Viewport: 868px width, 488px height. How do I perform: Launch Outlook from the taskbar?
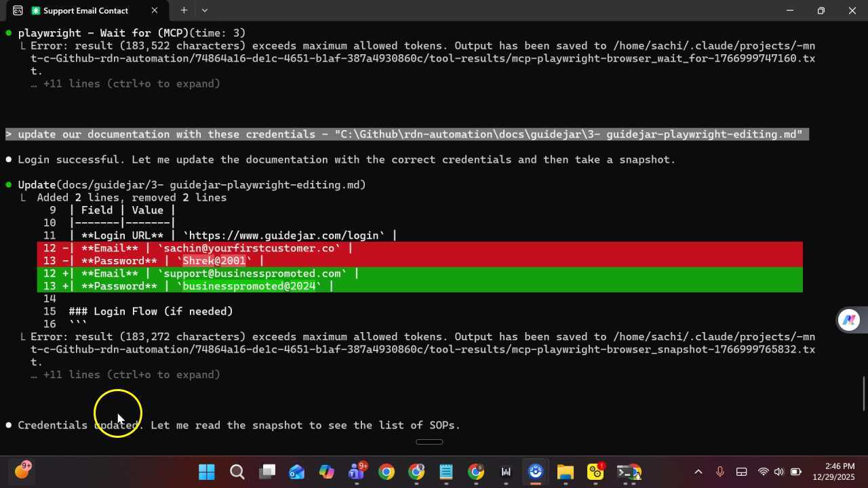click(296, 472)
